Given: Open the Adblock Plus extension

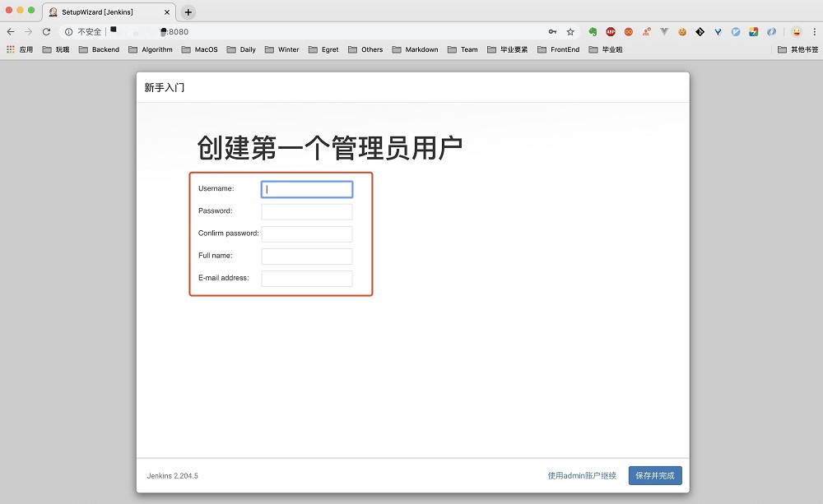Looking at the screenshot, I should tap(610, 31).
